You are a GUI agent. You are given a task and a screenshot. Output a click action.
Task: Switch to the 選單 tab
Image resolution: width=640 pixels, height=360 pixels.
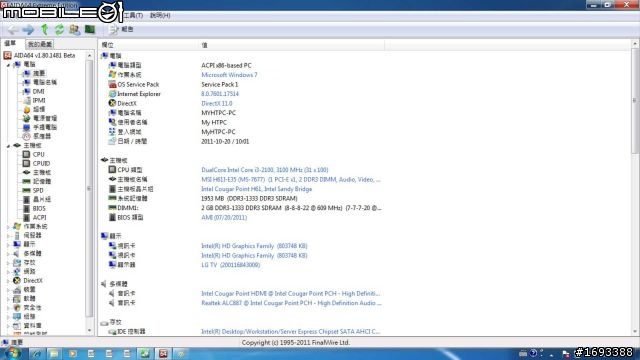10,43
